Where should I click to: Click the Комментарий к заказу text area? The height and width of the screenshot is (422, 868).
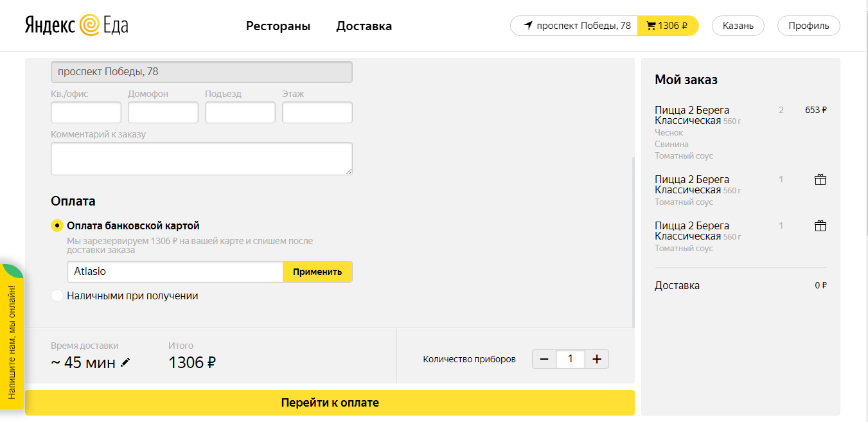click(201, 158)
